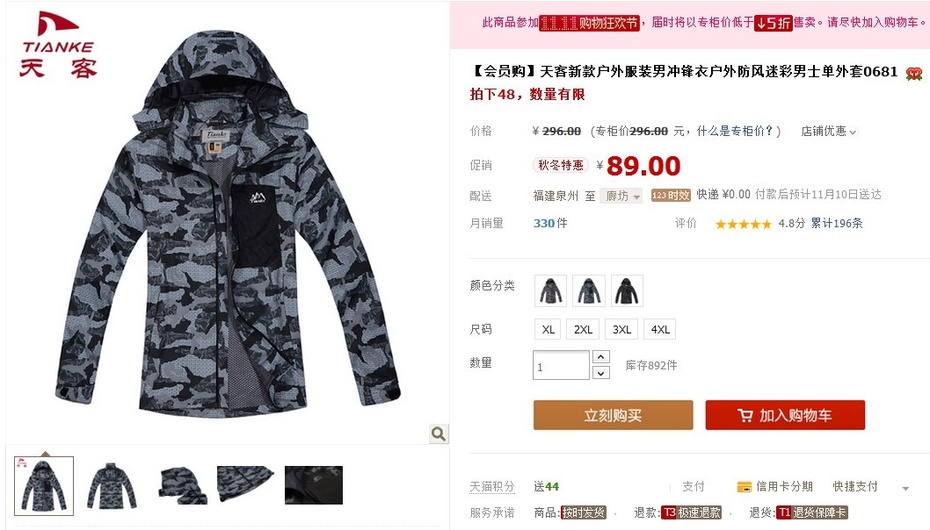Click the 123时效 delivery badge
Image resolution: width=930 pixels, height=530 pixels.
pyautogui.click(x=671, y=195)
